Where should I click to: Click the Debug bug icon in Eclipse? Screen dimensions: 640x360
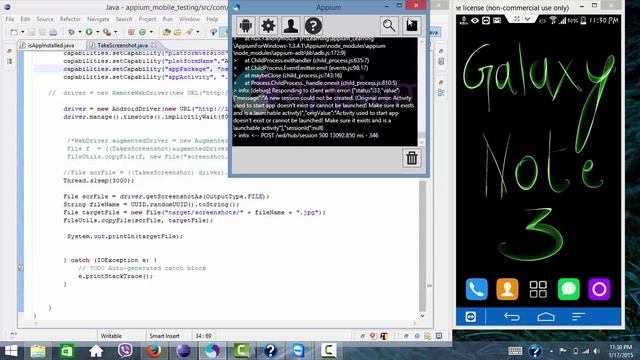pos(71,32)
